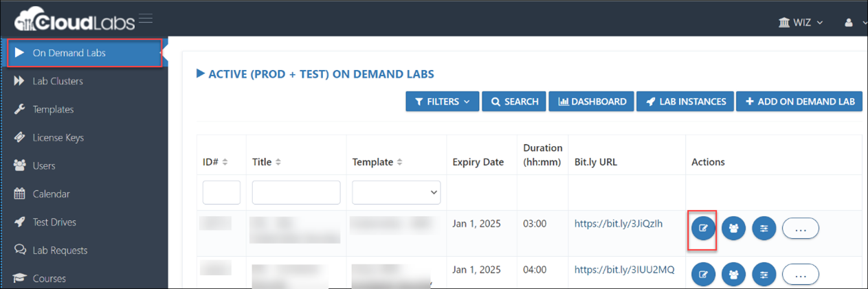Click the Lab Clusters double-arrow icon
The width and height of the screenshot is (868, 289).
[19, 81]
